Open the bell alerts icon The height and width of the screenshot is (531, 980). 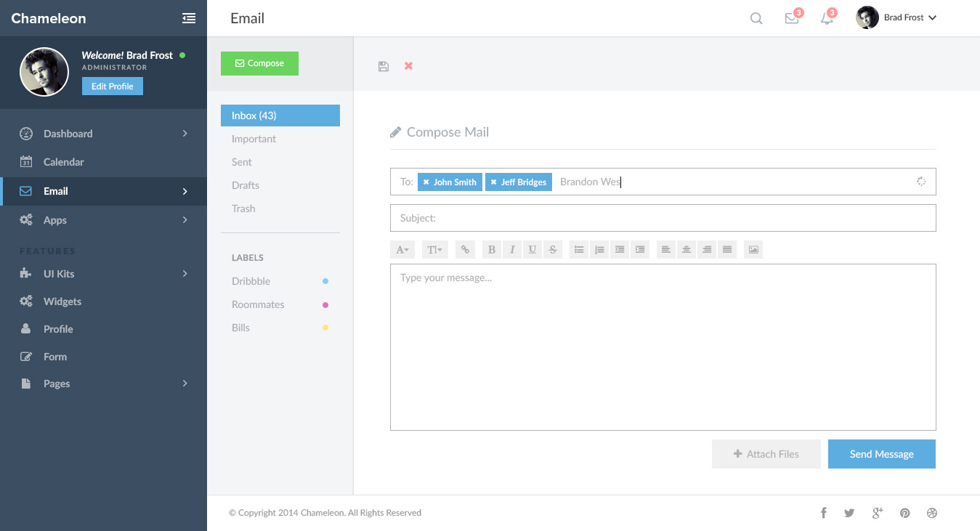click(827, 18)
